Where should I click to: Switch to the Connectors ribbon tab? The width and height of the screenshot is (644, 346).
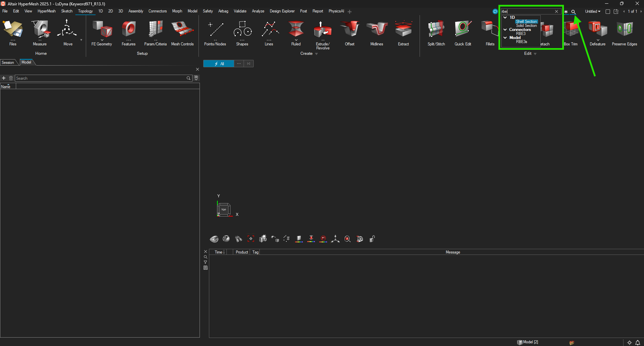pos(157,11)
